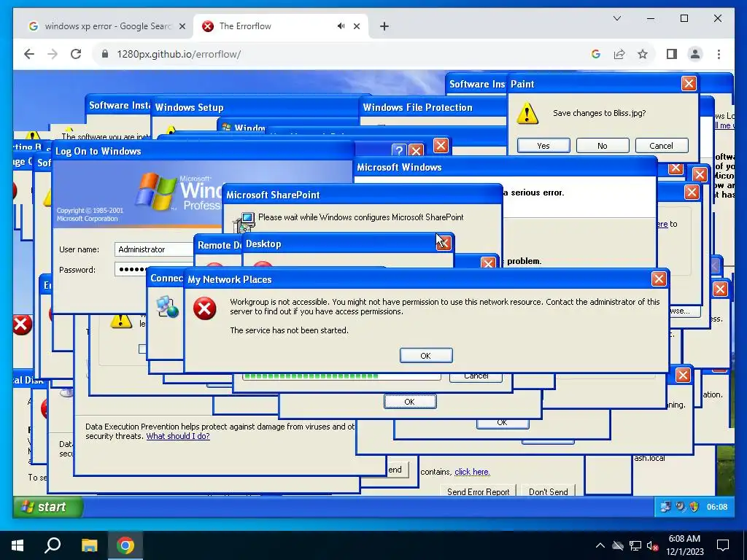Click the red error icon in My Network Places
This screenshot has width=747, height=560.
(205, 308)
